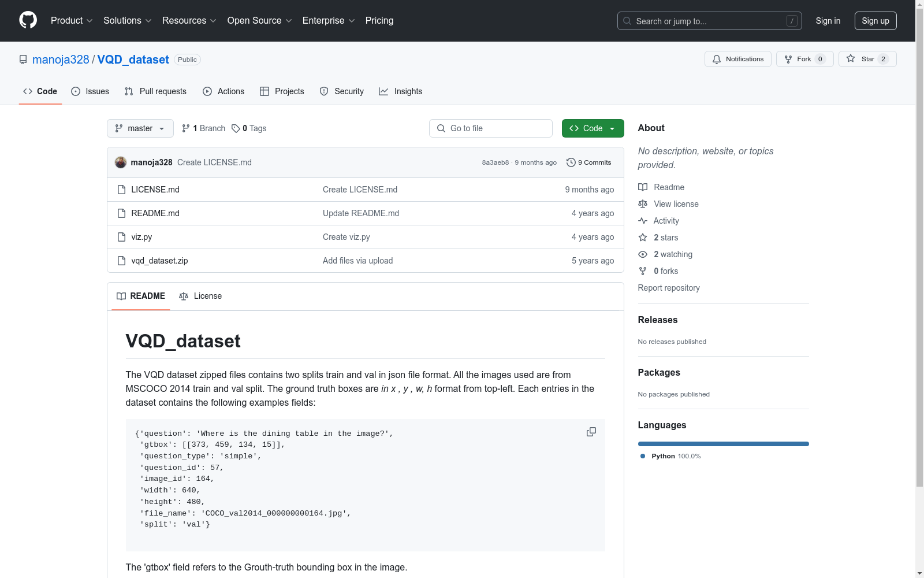
Task: Click Report repository link
Action: 669,288
